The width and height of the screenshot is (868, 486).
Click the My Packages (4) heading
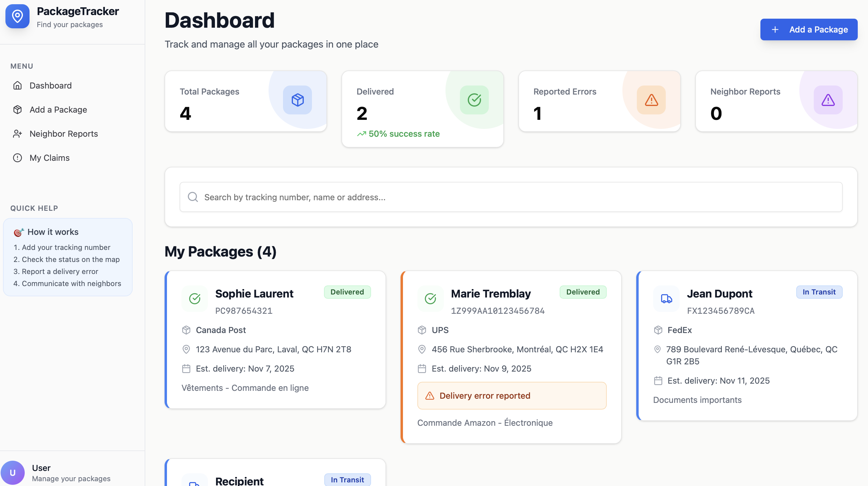point(220,252)
